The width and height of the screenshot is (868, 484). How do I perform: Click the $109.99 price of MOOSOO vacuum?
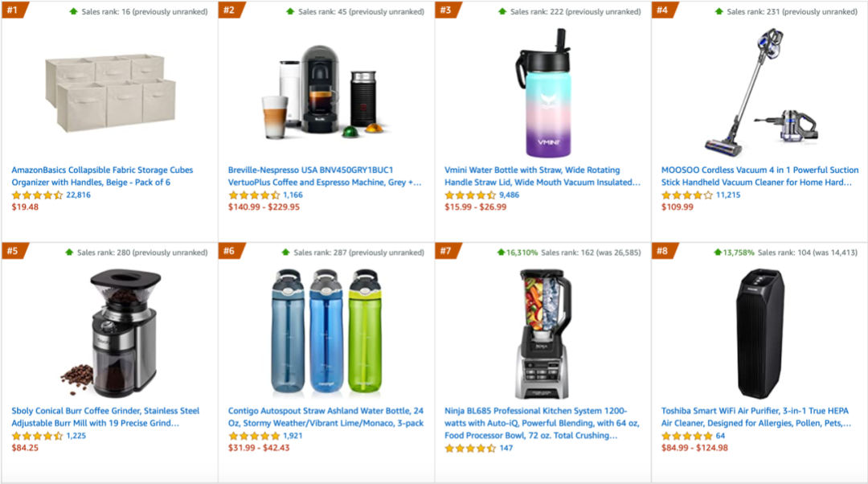coord(677,207)
